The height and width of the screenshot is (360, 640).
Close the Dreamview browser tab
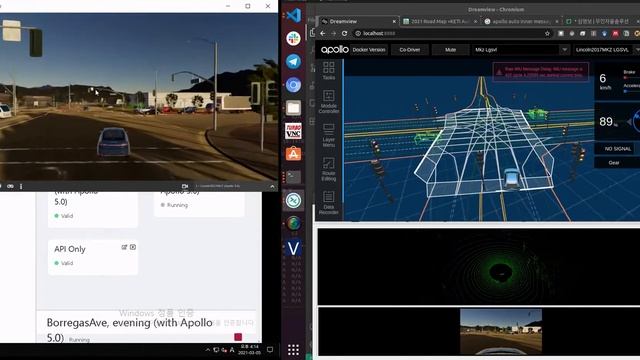[x=394, y=21]
